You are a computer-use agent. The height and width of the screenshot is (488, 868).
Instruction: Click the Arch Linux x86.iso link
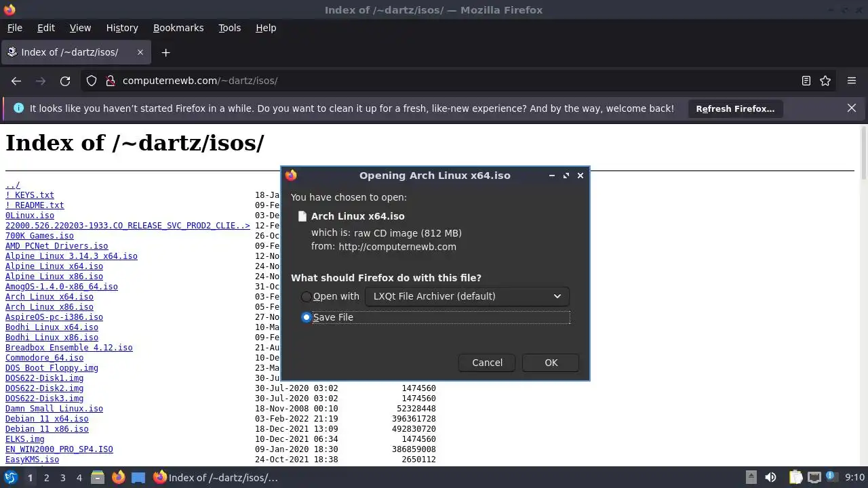[50, 307]
